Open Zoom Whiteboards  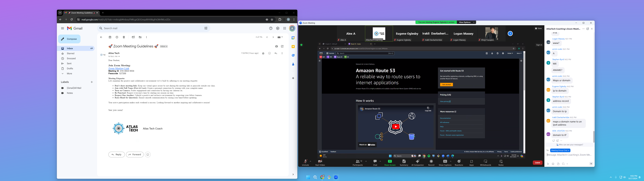coord(486,163)
